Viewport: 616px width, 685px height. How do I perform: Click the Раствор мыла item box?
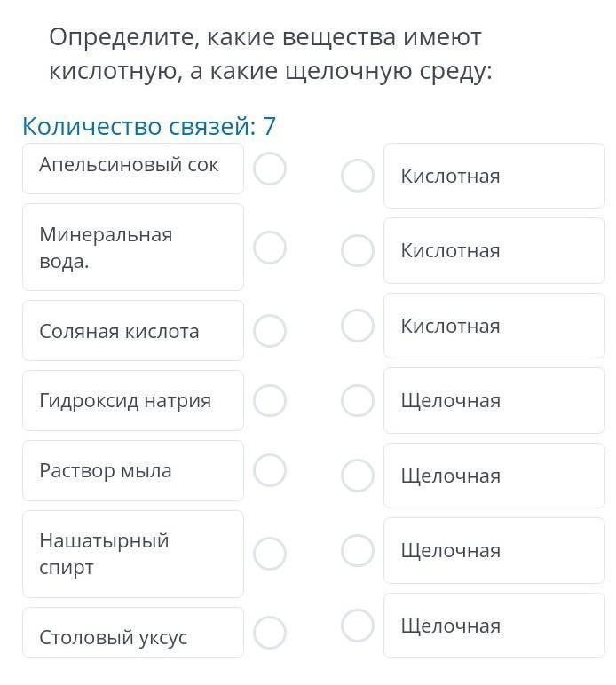(133, 470)
